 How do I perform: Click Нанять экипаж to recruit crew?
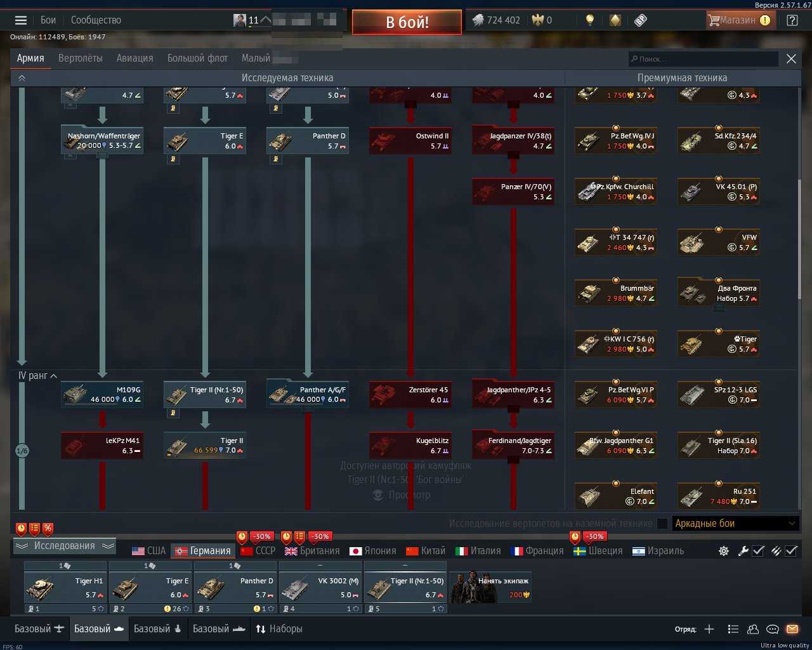(x=490, y=587)
